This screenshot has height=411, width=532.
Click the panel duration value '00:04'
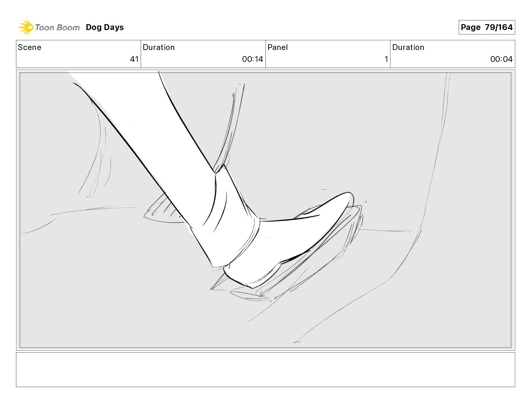pyautogui.click(x=501, y=59)
